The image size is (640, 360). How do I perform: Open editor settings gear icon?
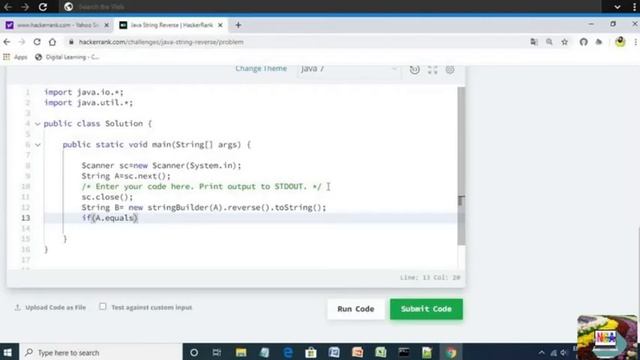pos(450,69)
